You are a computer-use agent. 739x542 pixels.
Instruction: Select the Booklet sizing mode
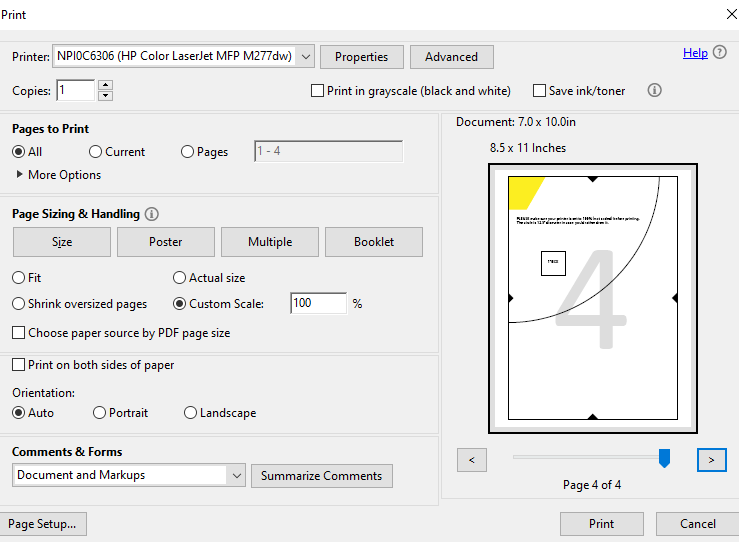[374, 242]
